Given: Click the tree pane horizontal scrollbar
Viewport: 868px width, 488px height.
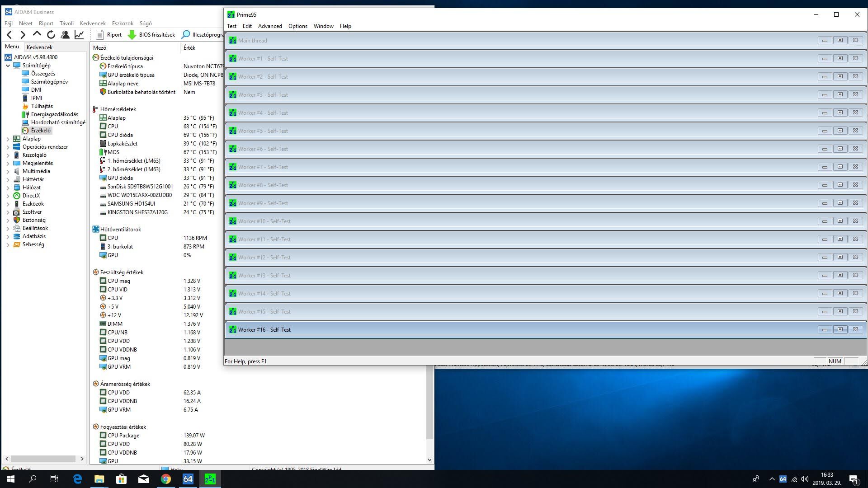Looking at the screenshot, I should coord(43,459).
